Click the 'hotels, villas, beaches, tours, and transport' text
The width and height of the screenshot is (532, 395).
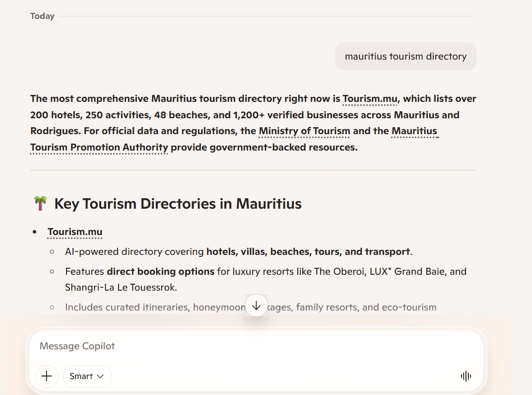(x=308, y=252)
